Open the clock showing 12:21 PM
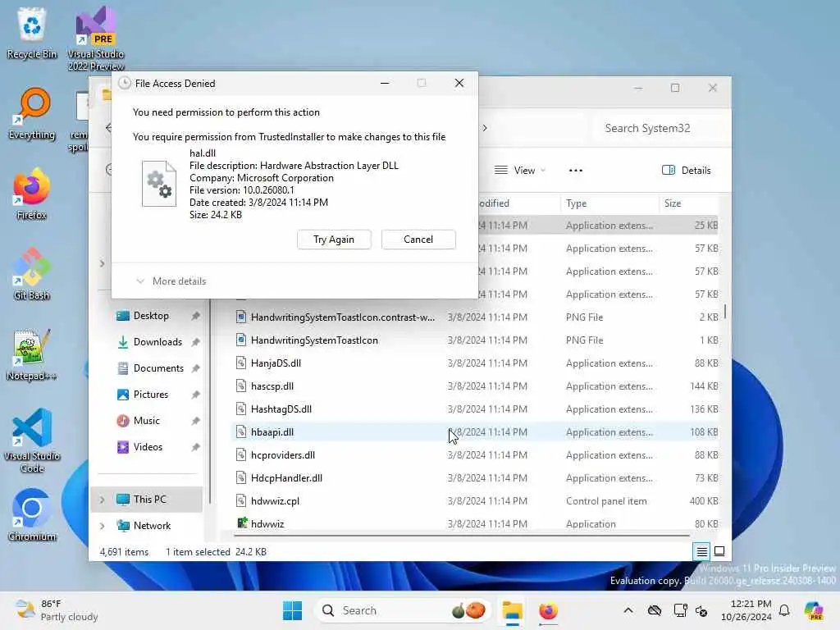The image size is (840, 630). (x=746, y=610)
